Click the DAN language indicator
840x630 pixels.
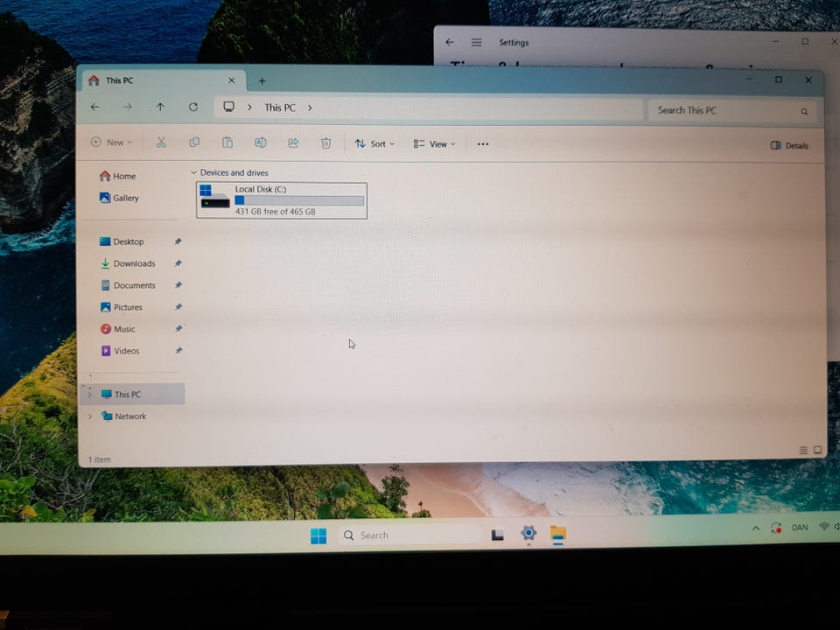(x=800, y=528)
